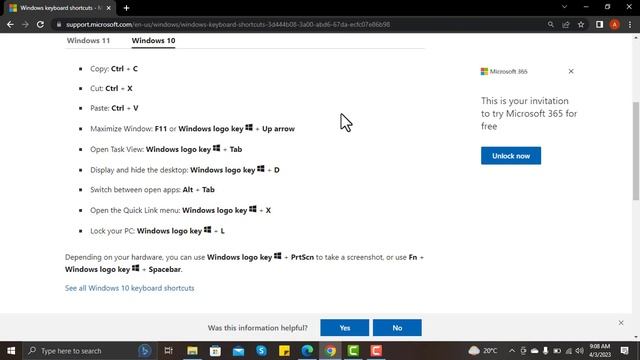Open the browser side panel icon
Image resolution: width=640 pixels, height=360 pixels.
(x=599, y=24)
